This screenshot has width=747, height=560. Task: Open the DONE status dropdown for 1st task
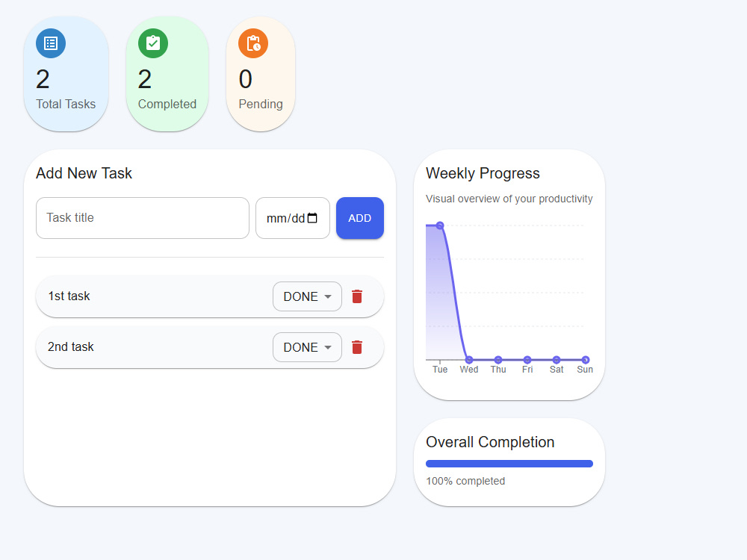click(307, 296)
